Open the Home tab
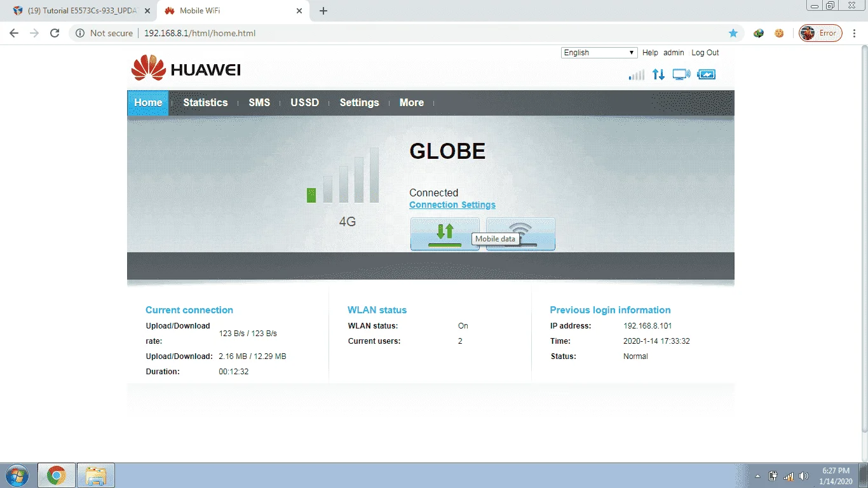 (x=148, y=103)
